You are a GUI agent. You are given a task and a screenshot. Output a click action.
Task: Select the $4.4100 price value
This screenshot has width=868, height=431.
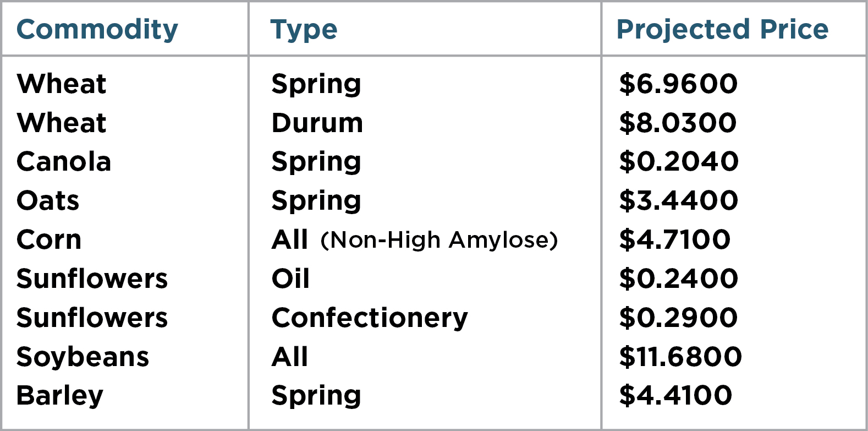click(675, 396)
